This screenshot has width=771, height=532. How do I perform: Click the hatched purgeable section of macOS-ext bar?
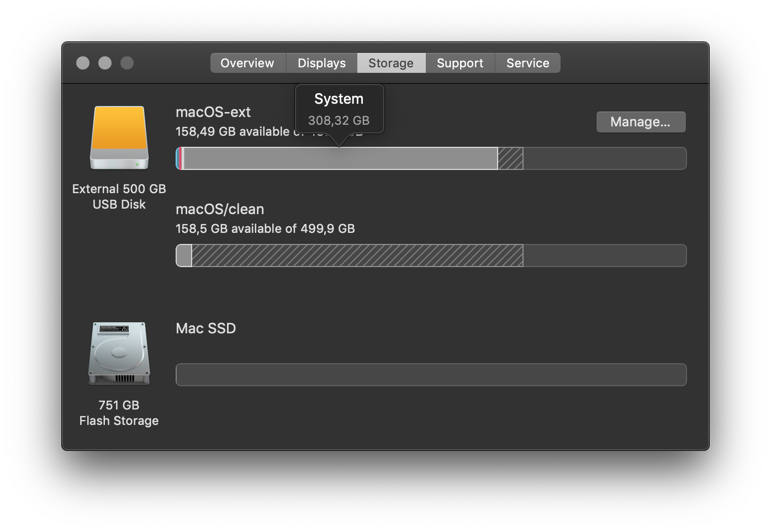pyautogui.click(x=511, y=158)
